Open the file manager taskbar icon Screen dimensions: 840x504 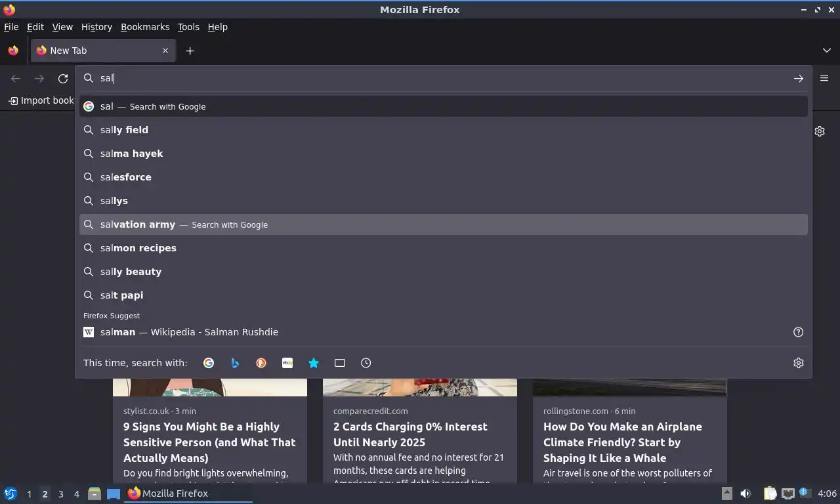coord(94,493)
